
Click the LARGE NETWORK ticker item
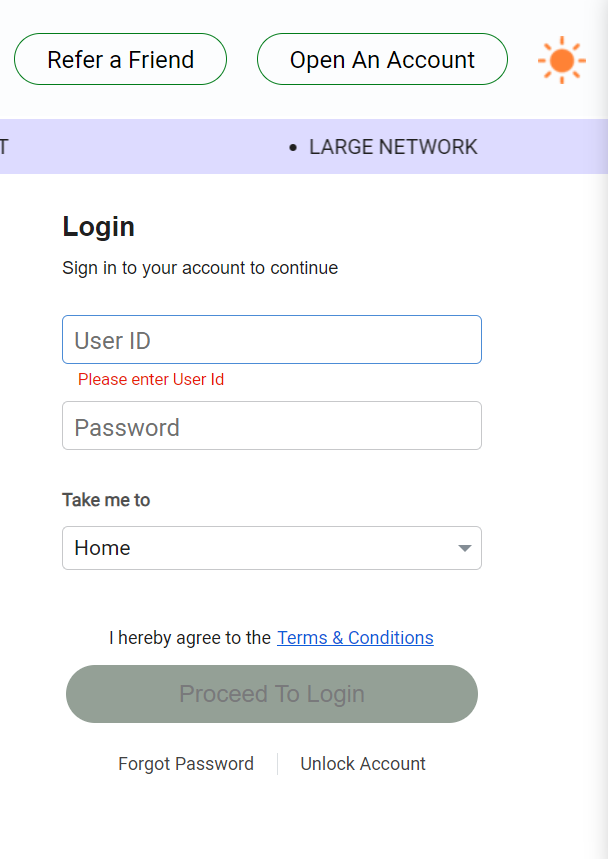393,147
